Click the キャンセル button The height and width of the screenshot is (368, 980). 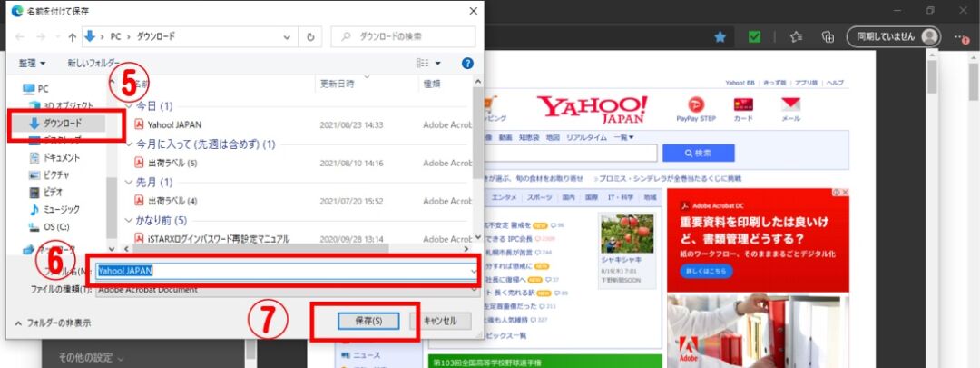[440, 321]
